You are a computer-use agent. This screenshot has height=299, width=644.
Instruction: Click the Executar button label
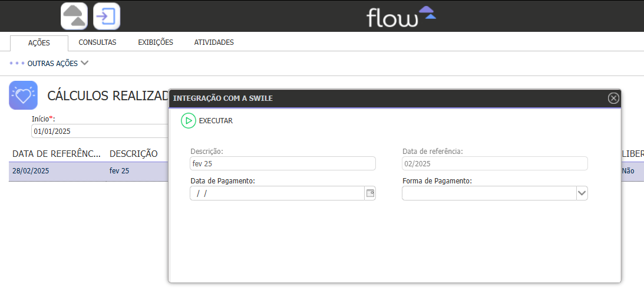tap(216, 121)
